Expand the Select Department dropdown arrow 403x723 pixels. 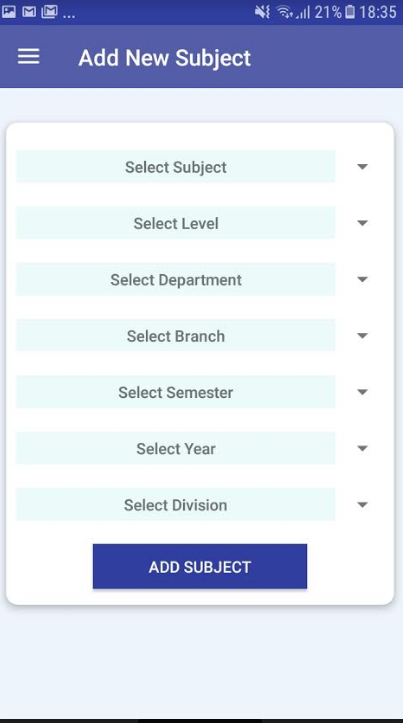coord(362,279)
